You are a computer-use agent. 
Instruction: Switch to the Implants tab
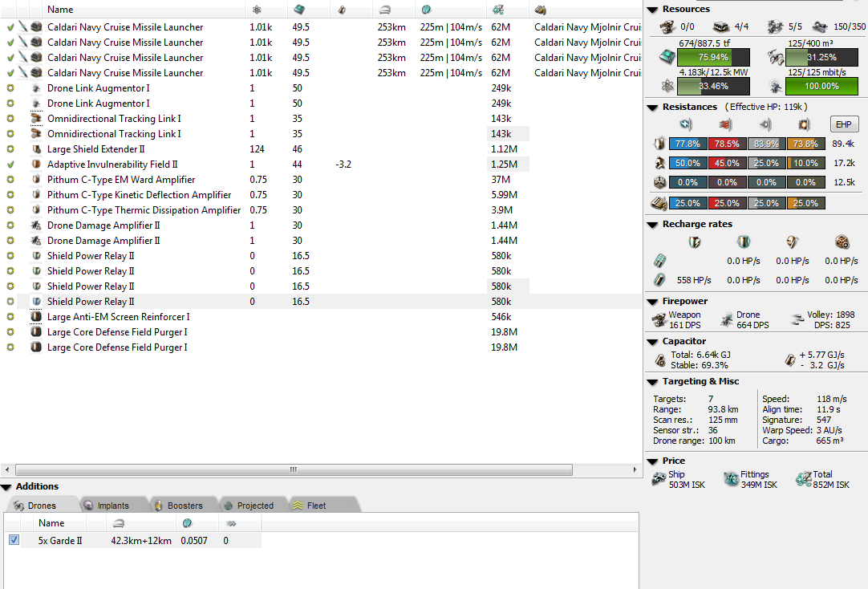[x=112, y=506]
